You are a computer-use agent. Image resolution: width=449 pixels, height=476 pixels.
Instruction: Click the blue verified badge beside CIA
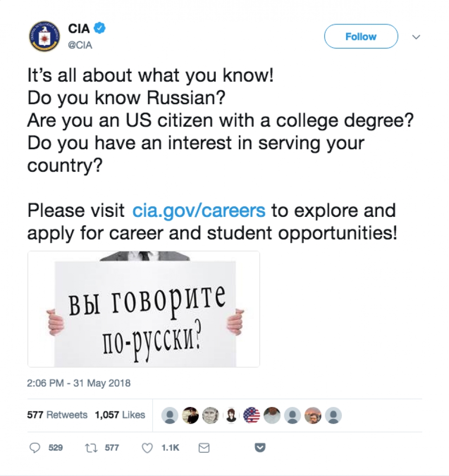coord(100,28)
